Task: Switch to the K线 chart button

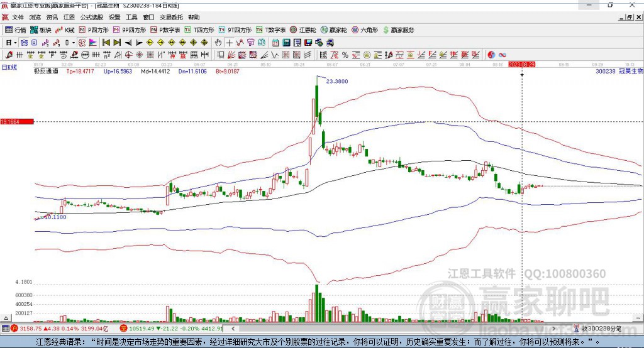Action: click(65, 30)
